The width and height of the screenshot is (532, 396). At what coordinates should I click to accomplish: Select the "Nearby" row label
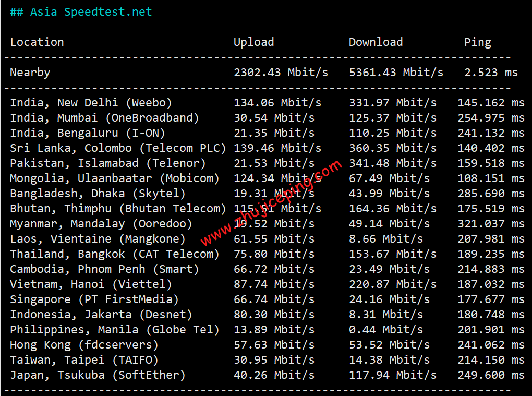(30, 73)
